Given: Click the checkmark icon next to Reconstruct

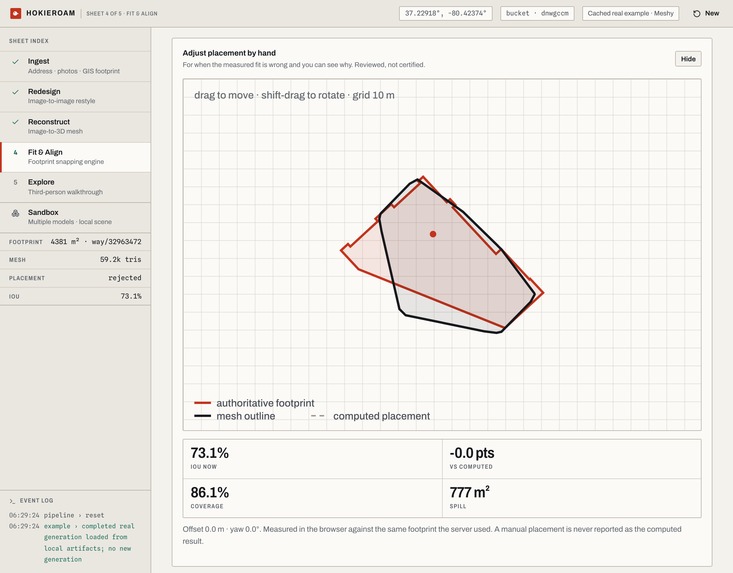Looking at the screenshot, I should [x=15, y=122].
